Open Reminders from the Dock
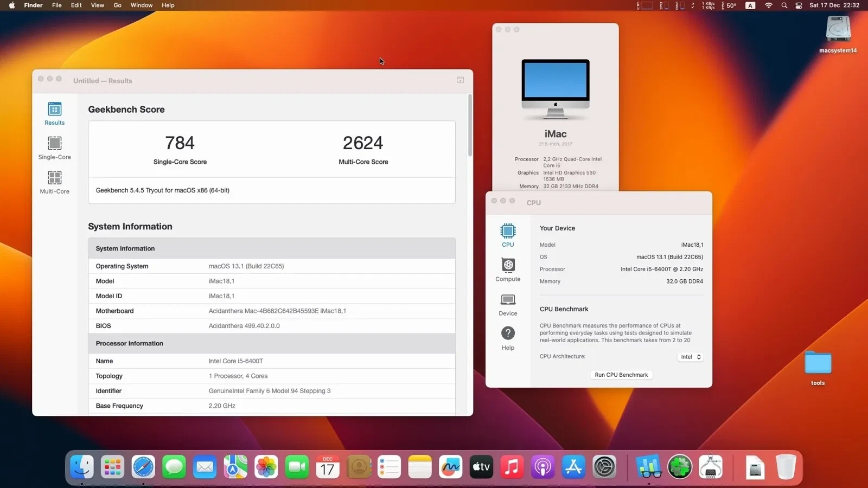The width and height of the screenshot is (868, 488). pyautogui.click(x=389, y=466)
